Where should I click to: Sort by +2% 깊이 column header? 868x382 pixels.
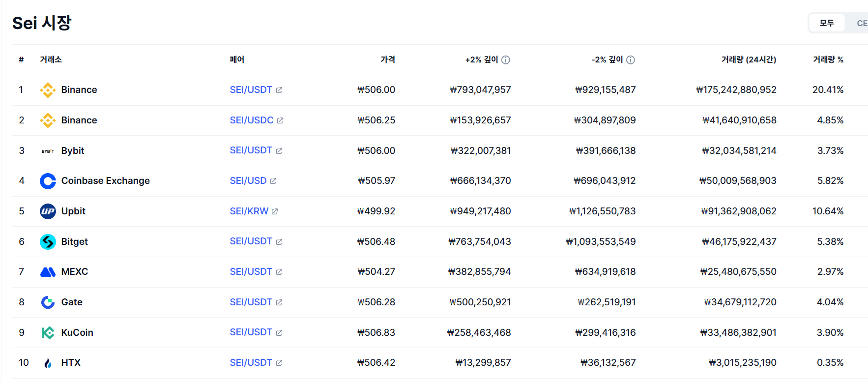(482, 59)
